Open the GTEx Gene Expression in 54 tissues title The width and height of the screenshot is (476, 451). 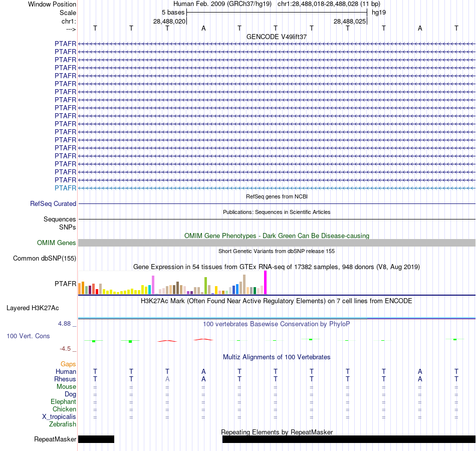tap(277, 267)
